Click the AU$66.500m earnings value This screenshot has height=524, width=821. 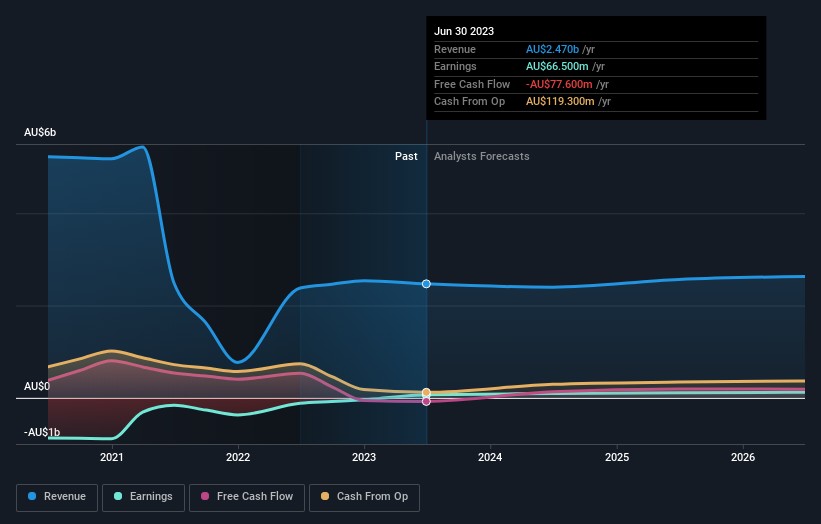557,66
